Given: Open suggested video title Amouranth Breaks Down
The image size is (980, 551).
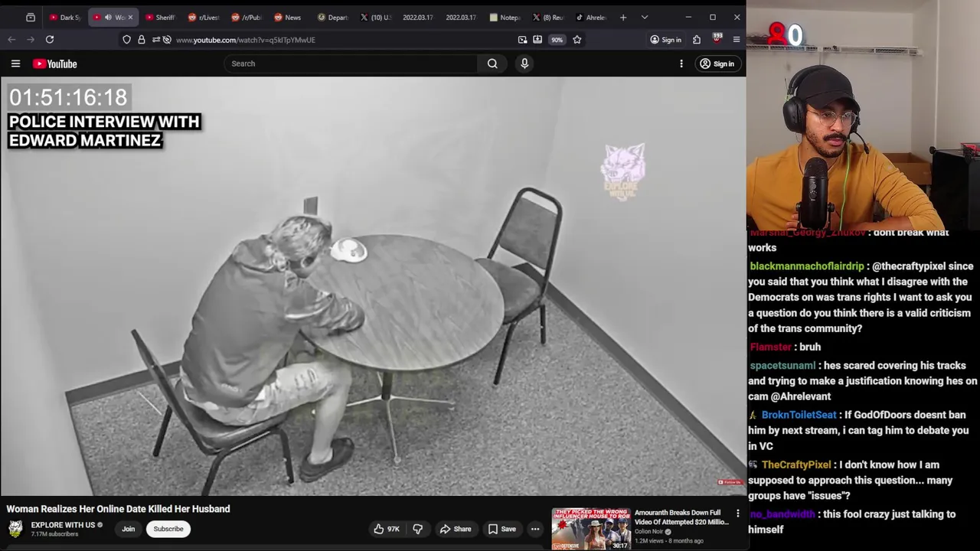Looking at the screenshot, I should click(x=681, y=517).
